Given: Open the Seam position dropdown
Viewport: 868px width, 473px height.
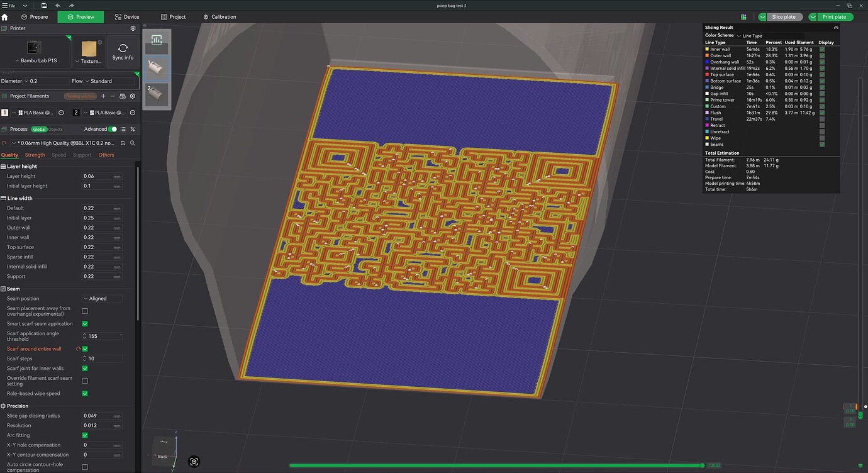Looking at the screenshot, I should (x=102, y=299).
